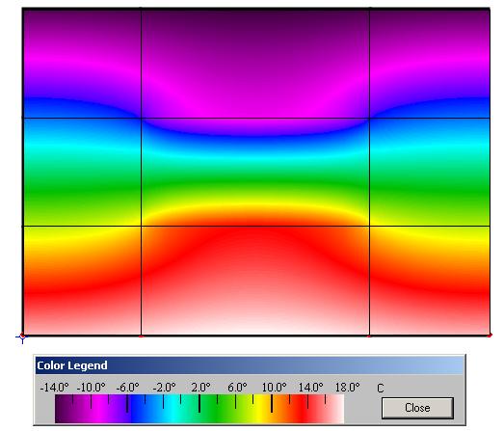This screenshot has height=431, width=504.
Task: Select the top-center dark purple plot cell
Action: point(255,64)
